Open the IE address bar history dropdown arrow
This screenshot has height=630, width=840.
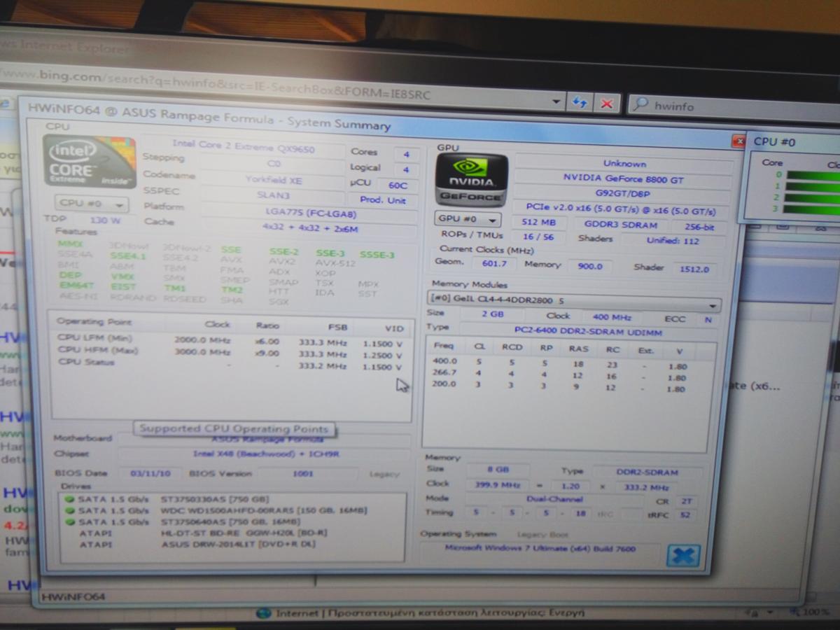[556, 101]
